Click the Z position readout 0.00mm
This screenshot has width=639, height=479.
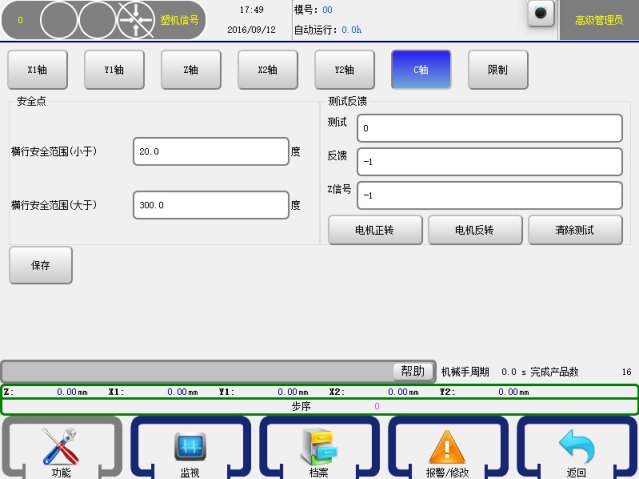pyautogui.click(x=72, y=392)
